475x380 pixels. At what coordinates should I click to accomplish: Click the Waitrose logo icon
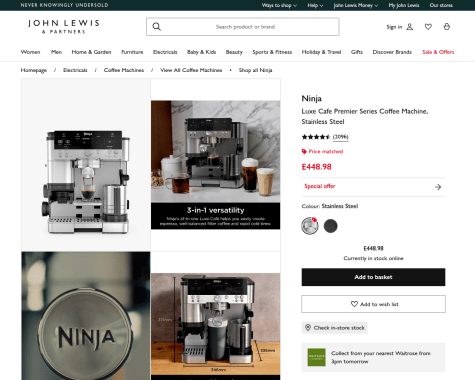(x=316, y=357)
